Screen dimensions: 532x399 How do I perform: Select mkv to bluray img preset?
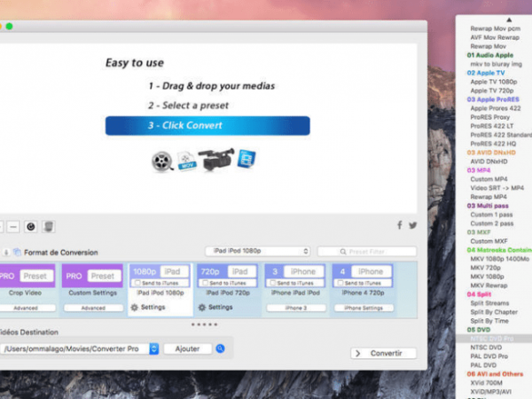[x=496, y=64]
